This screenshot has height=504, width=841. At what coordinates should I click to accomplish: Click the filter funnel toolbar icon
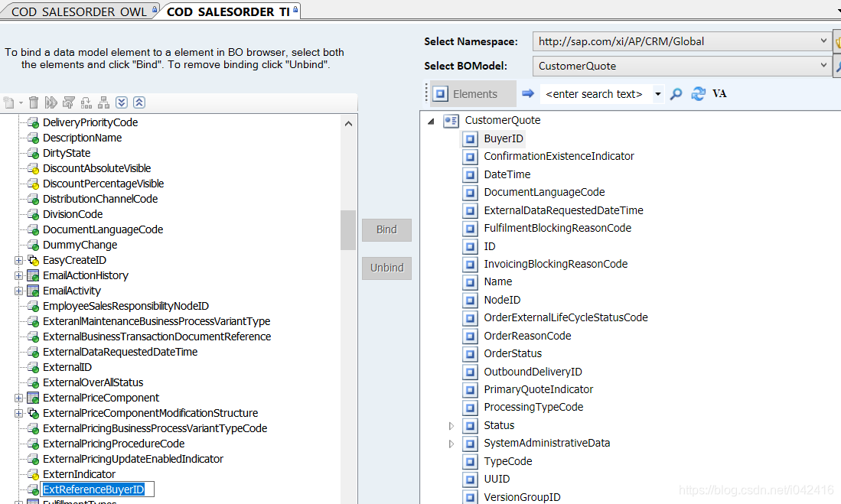pyautogui.click(x=69, y=102)
